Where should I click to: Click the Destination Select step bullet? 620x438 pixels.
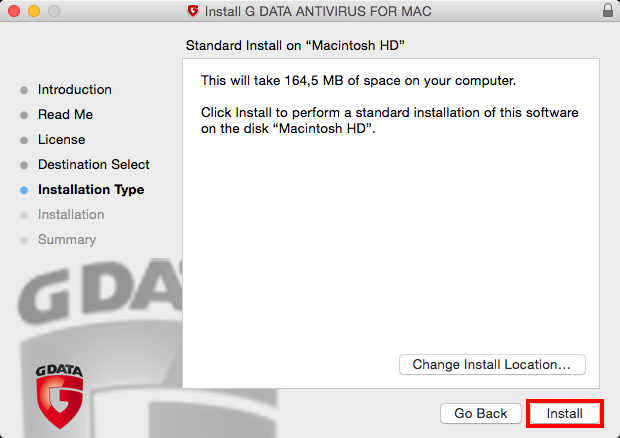tap(24, 165)
